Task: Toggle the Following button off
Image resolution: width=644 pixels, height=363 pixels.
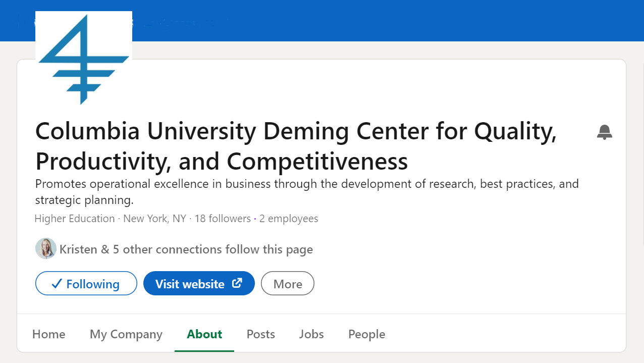Action: (86, 284)
